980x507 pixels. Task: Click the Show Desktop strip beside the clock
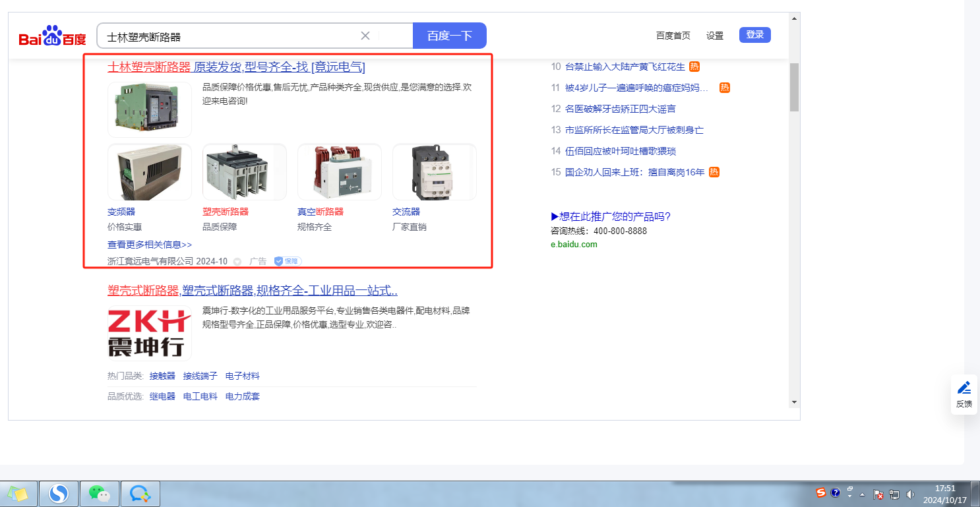pyautogui.click(x=975, y=494)
